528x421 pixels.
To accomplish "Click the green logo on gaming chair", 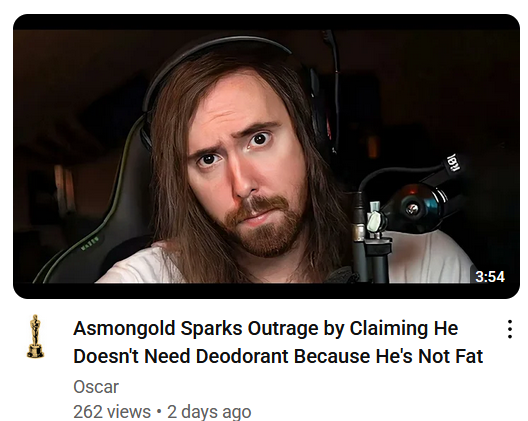I will tap(90, 244).
